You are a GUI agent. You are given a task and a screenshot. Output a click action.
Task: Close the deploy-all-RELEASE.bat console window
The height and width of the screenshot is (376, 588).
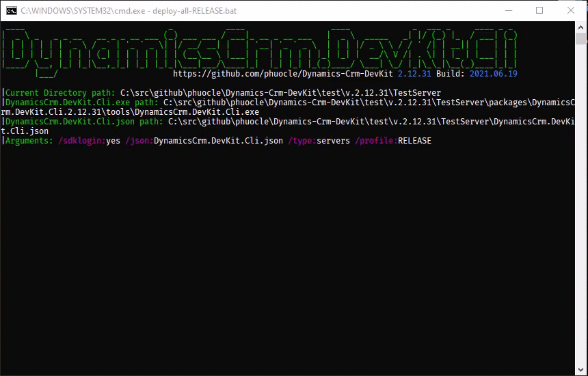[x=570, y=10]
